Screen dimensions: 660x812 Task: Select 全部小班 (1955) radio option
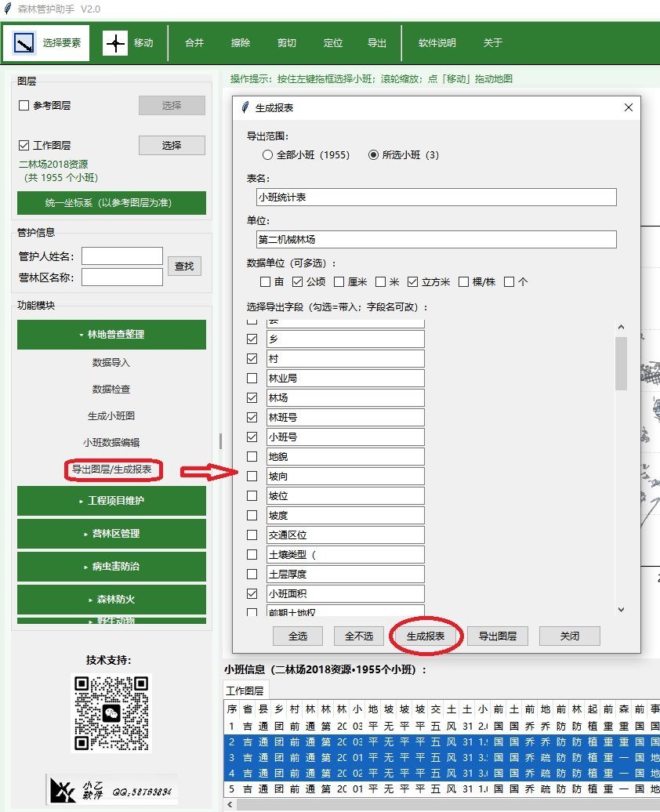(267, 155)
